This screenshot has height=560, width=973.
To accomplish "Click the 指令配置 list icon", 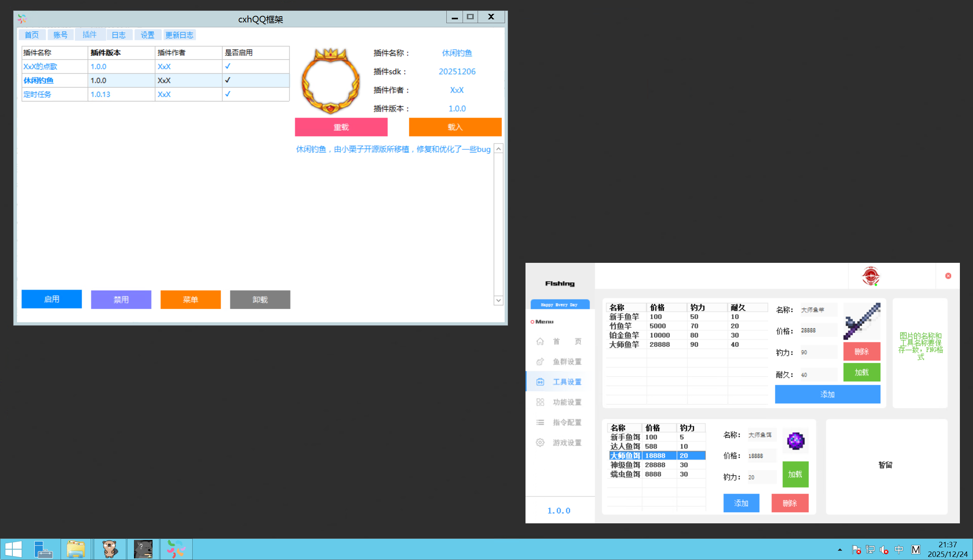I will pos(540,422).
